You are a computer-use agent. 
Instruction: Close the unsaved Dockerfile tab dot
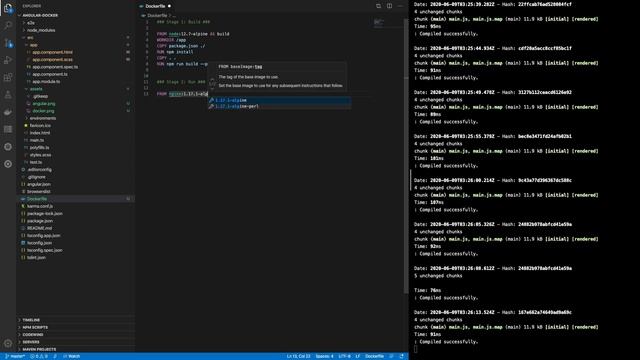(169, 6)
